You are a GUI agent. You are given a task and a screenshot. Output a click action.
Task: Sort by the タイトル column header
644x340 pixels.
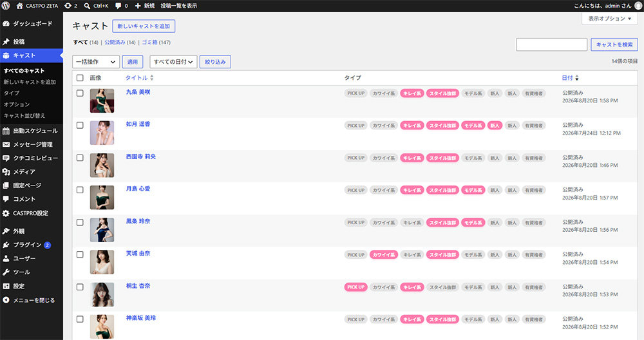coord(139,78)
